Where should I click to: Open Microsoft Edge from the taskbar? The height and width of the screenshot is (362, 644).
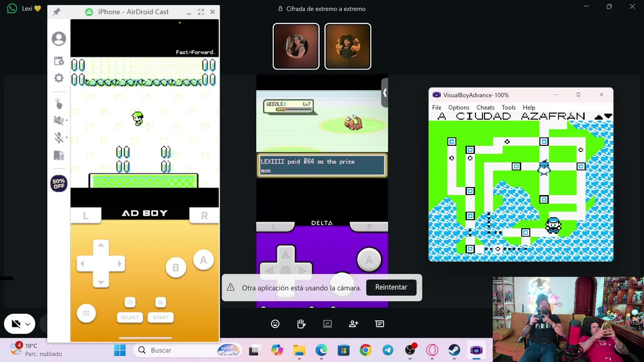click(321, 350)
